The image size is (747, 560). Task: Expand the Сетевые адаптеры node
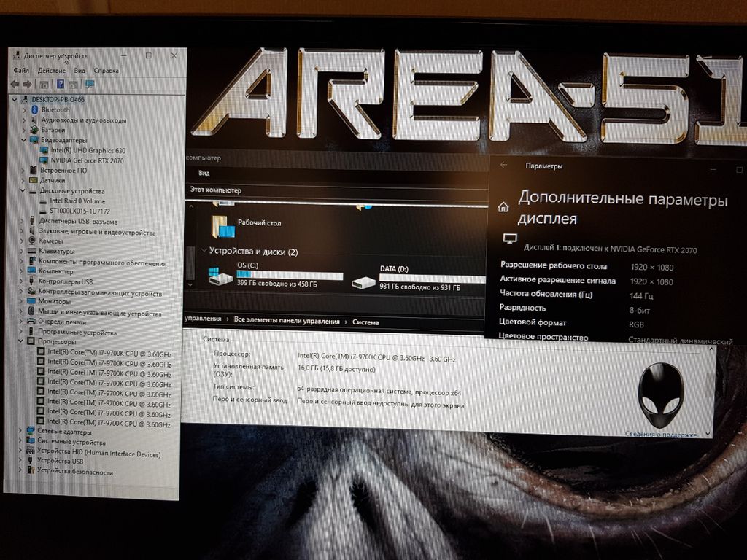pyautogui.click(x=20, y=432)
